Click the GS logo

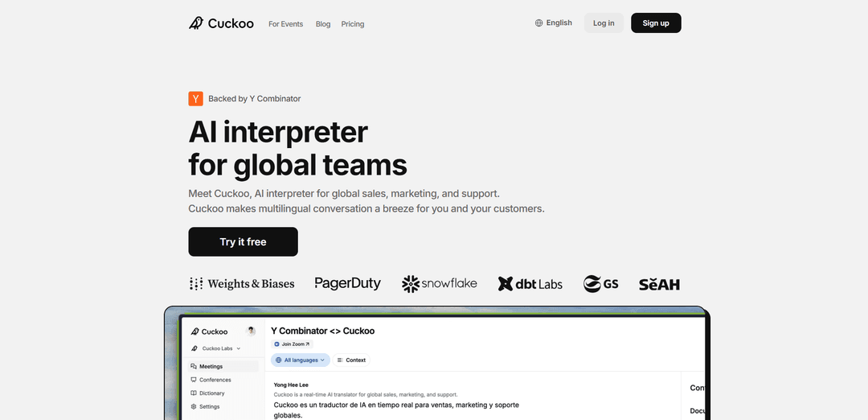point(600,284)
